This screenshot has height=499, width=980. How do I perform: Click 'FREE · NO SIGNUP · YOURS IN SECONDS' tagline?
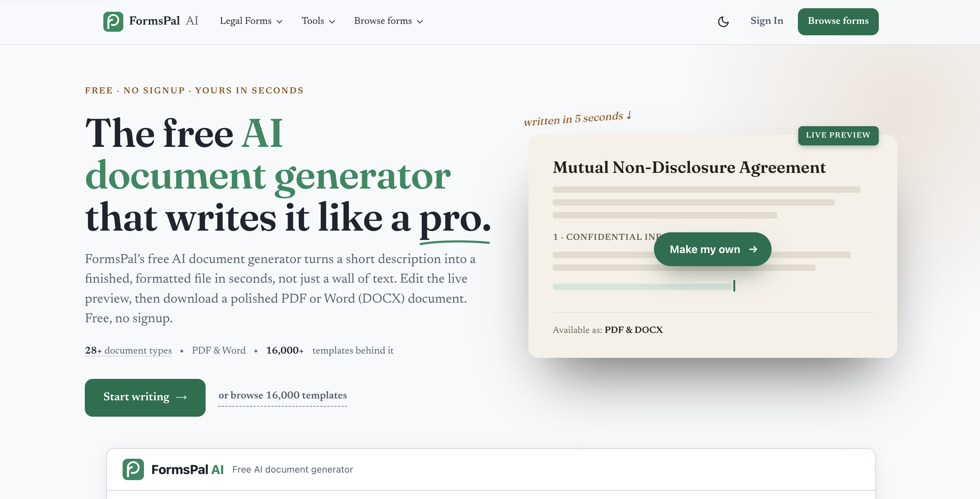(194, 91)
